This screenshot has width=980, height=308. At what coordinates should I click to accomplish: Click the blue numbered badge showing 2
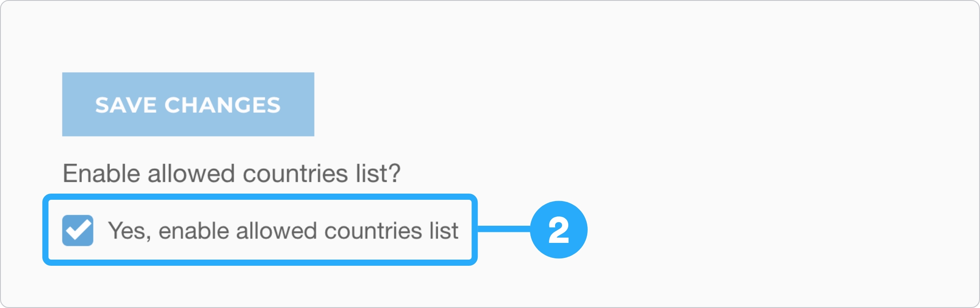coord(559,228)
